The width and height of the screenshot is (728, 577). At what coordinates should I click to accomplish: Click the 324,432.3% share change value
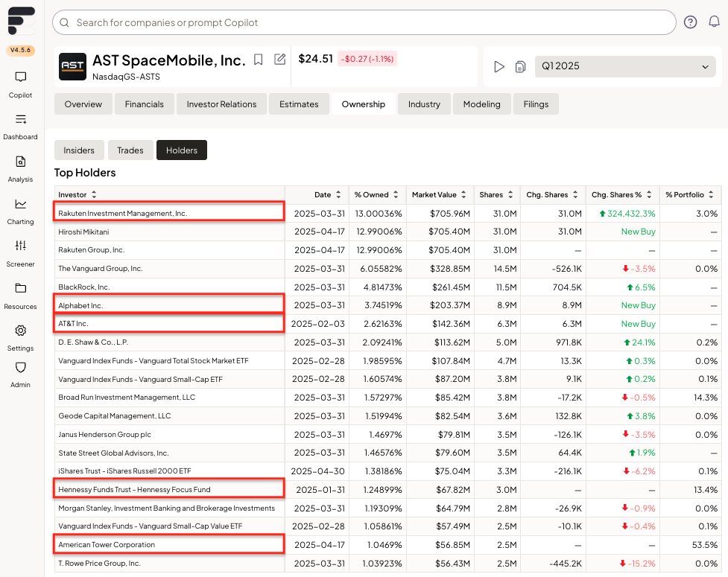tap(627, 214)
